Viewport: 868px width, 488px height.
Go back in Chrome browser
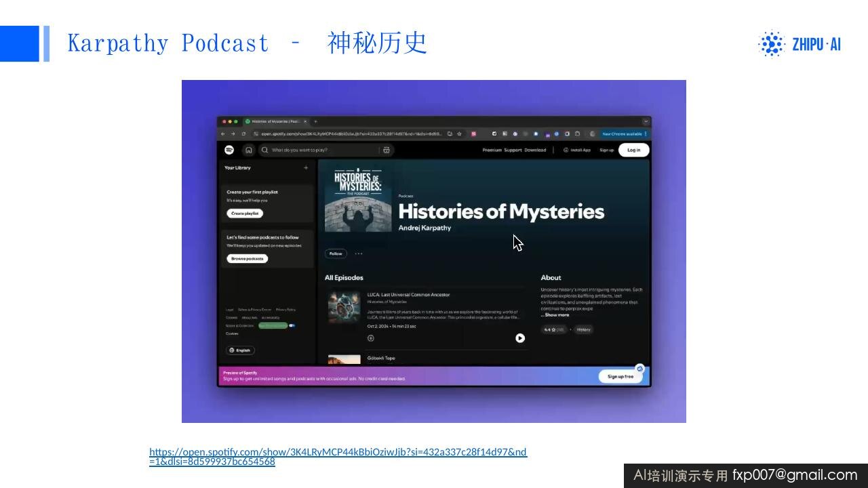pos(223,134)
